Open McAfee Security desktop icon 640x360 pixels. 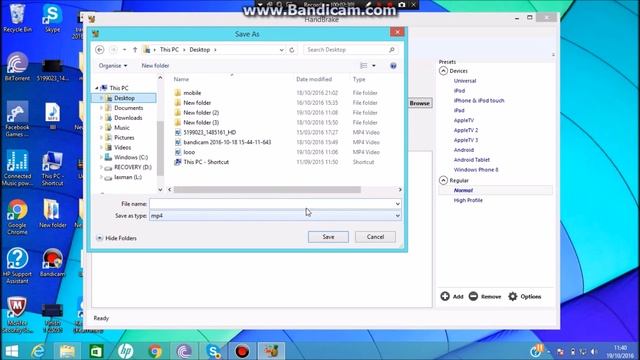pyautogui.click(x=17, y=315)
